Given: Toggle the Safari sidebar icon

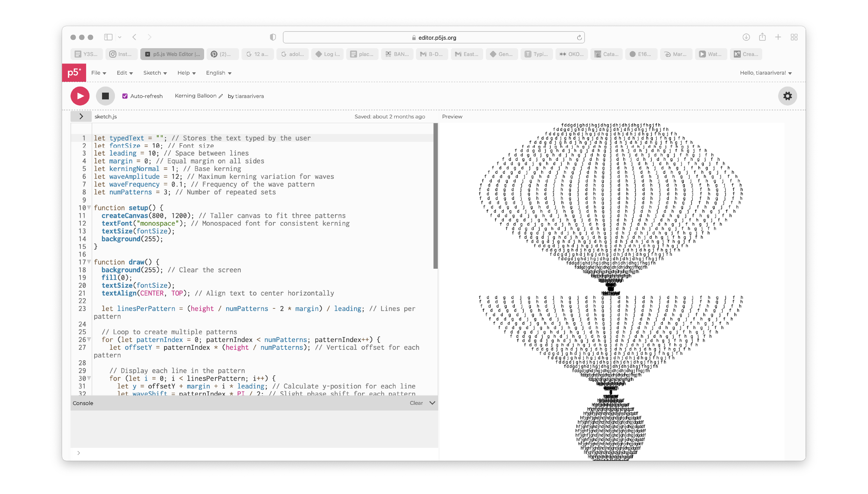Looking at the screenshot, I should [x=108, y=37].
